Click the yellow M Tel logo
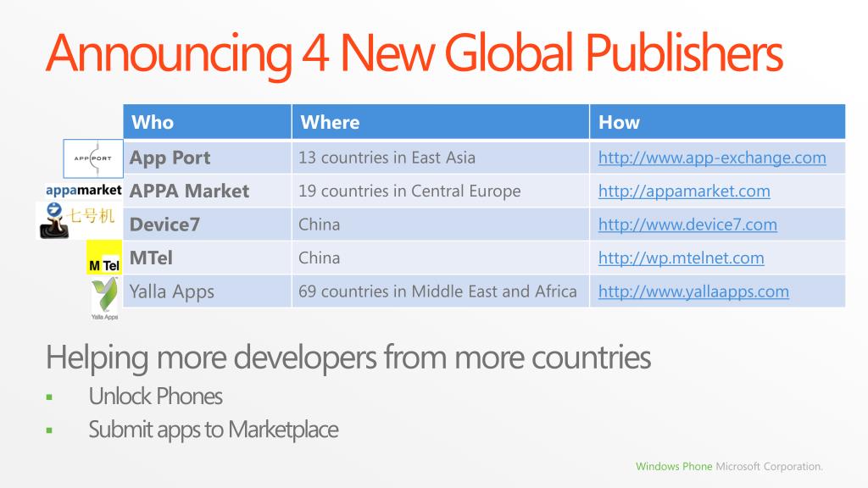The image size is (868, 488). (x=104, y=258)
